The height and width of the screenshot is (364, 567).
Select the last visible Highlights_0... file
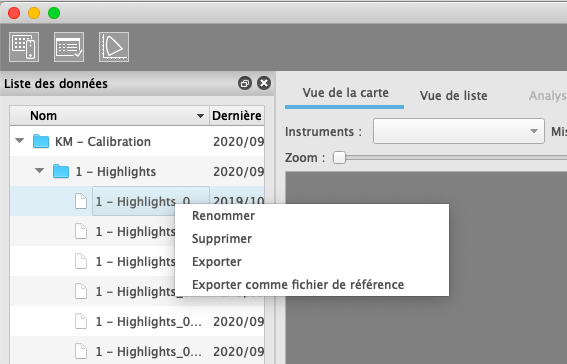tap(137, 351)
